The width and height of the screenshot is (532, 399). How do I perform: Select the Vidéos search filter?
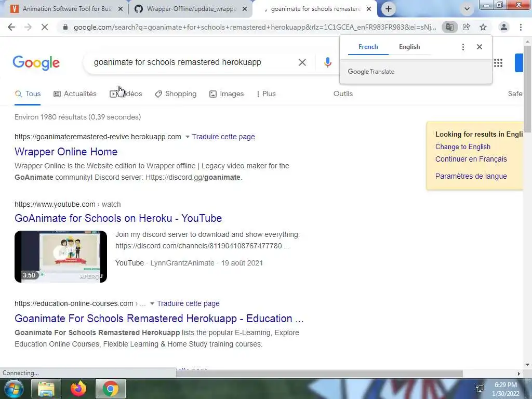click(x=126, y=94)
